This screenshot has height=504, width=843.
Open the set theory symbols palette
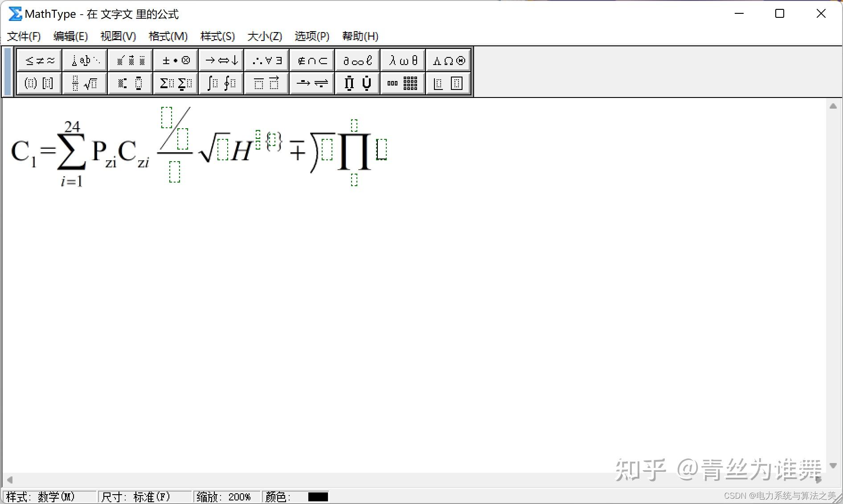click(311, 60)
